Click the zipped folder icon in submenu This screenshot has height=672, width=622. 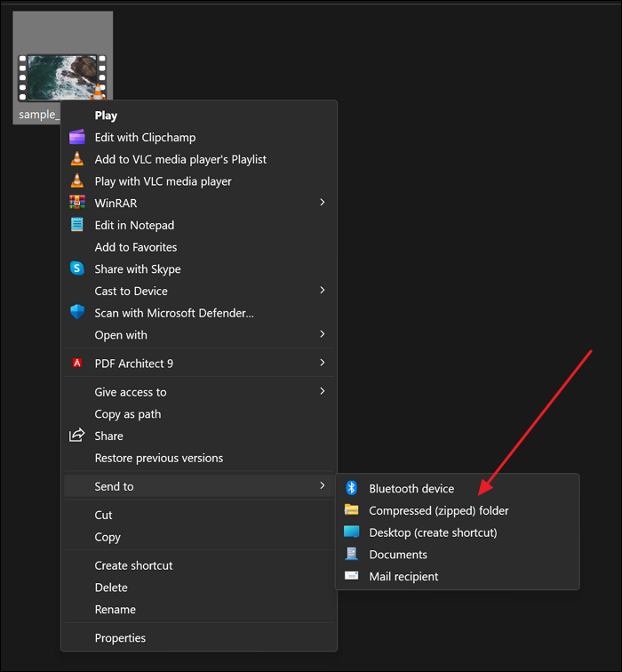pyautogui.click(x=351, y=510)
